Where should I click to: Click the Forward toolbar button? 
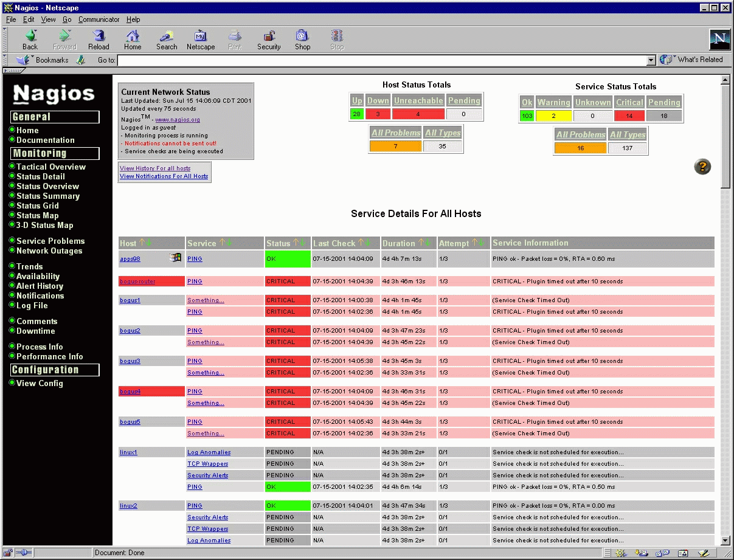[x=64, y=40]
